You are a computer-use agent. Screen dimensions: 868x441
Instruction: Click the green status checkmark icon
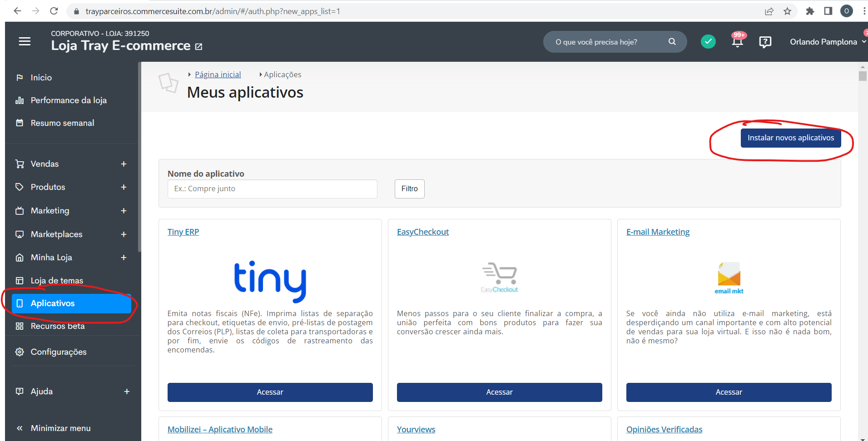708,42
